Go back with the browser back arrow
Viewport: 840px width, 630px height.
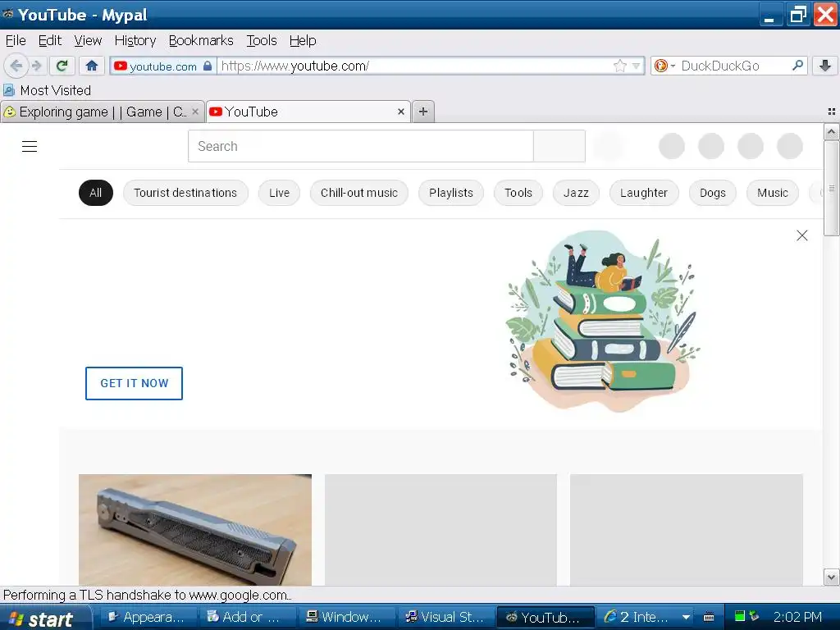click(x=16, y=66)
